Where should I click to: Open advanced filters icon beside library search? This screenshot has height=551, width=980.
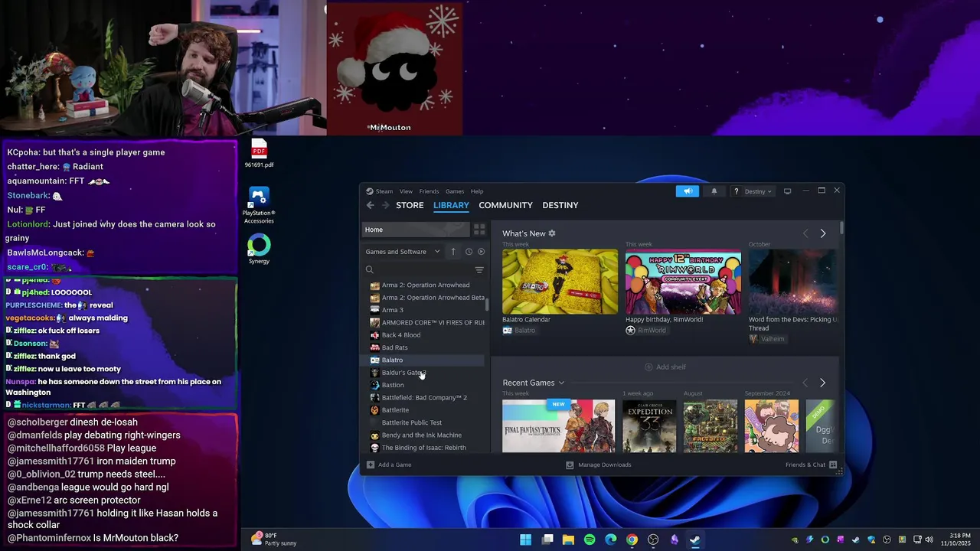click(x=479, y=270)
